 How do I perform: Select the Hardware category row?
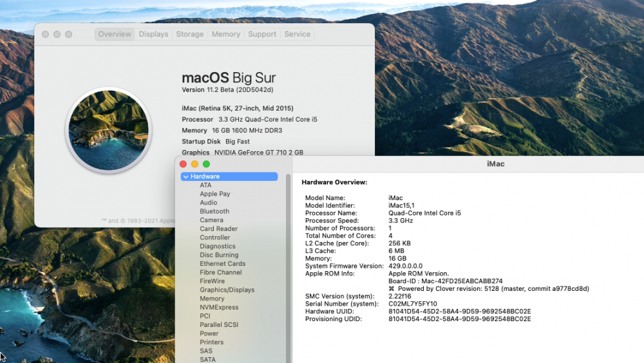pos(229,176)
